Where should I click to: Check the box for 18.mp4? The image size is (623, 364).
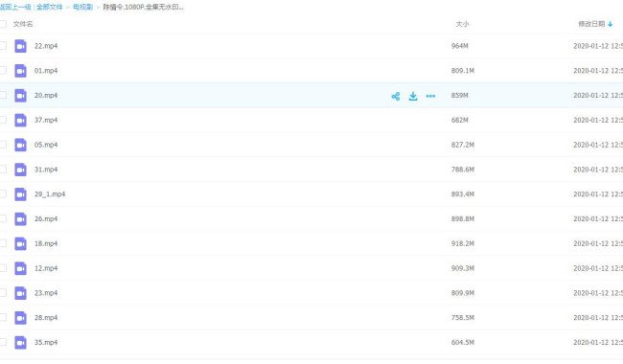tap(3, 243)
